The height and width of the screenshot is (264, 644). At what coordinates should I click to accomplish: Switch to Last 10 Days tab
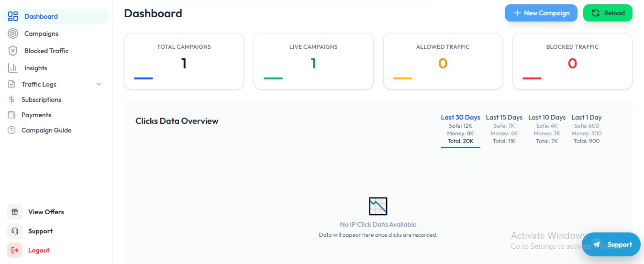coord(546,129)
